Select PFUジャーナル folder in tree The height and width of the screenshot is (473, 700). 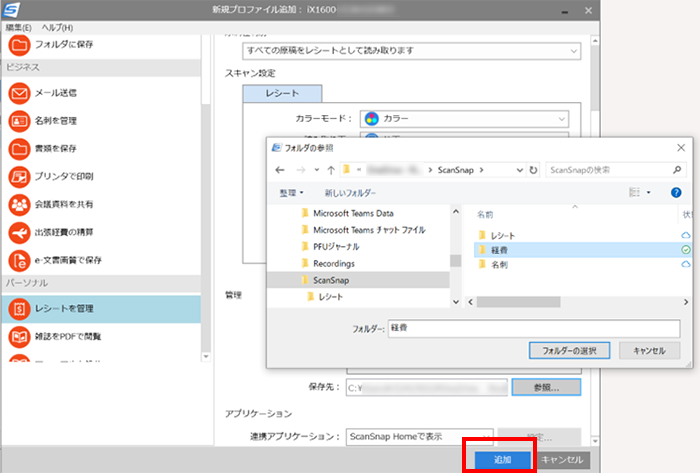coord(336,247)
